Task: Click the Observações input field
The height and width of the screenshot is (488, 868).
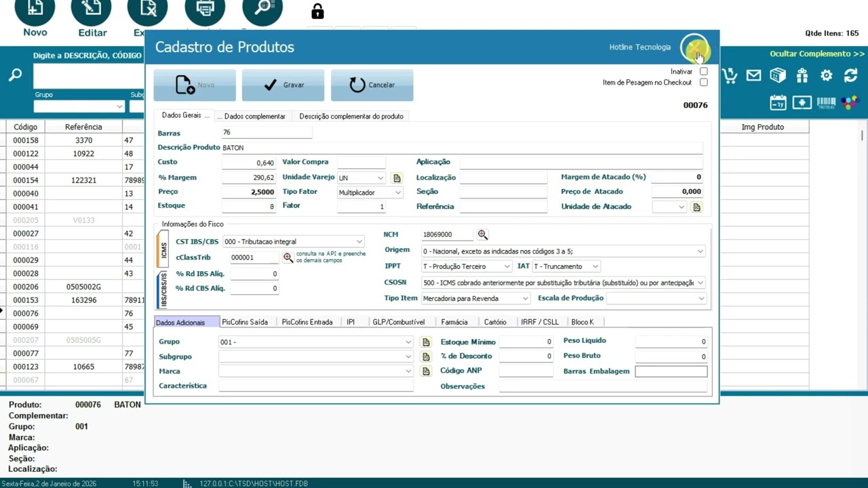Action: pyautogui.click(x=603, y=386)
